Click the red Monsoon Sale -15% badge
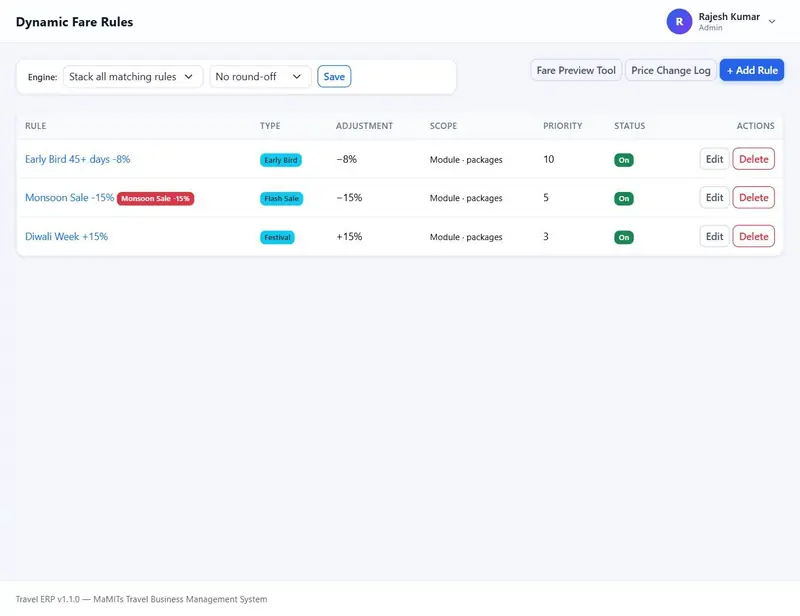Viewport: 800px width, 616px height. pyautogui.click(x=155, y=199)
